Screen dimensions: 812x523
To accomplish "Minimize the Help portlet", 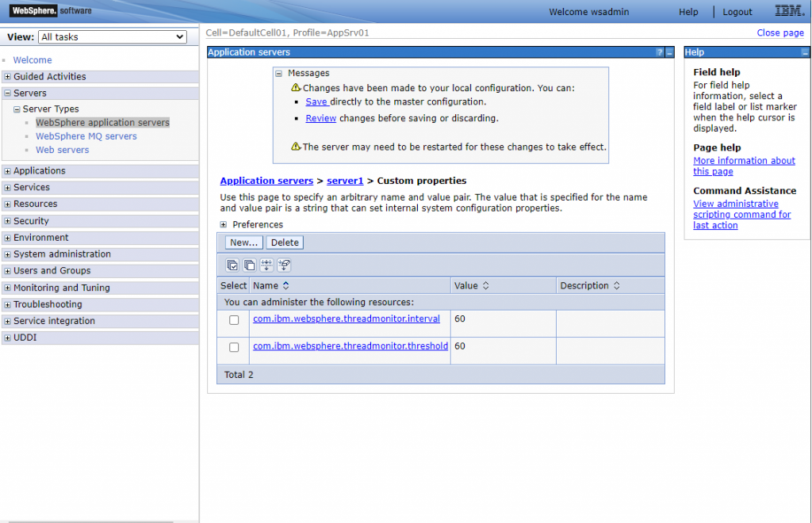I will pyautogui.click(x=805, y=52).
